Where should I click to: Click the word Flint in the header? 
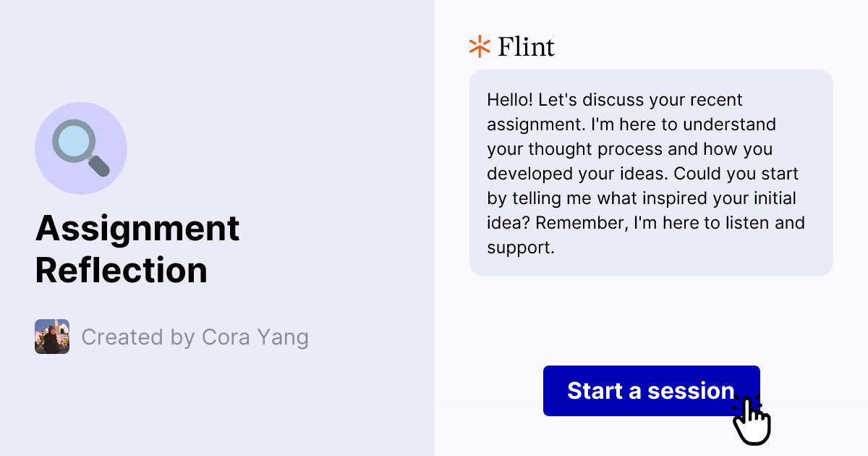click(x=526, y=46)
